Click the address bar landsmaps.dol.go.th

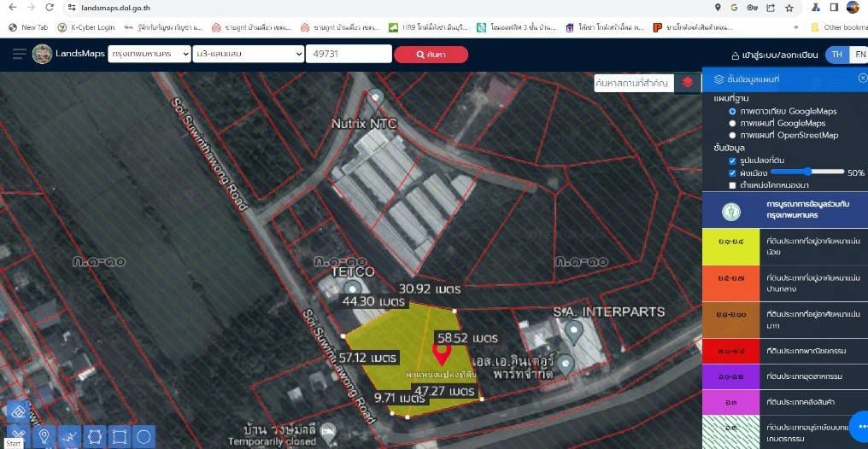click(115, 8)
